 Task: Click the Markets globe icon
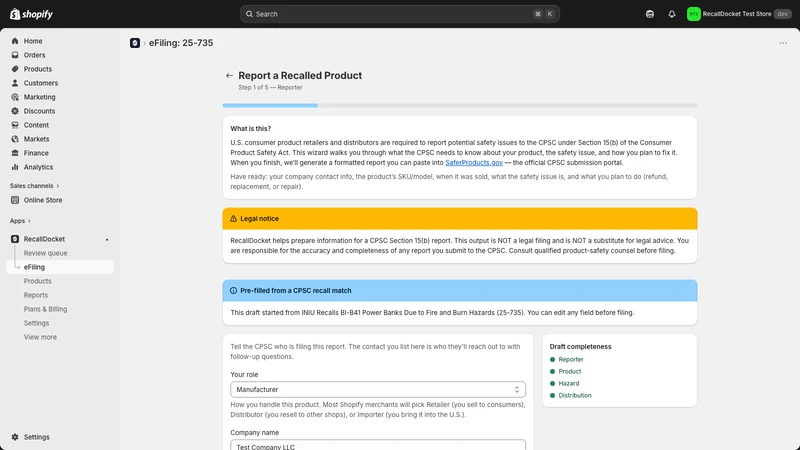pyautogui.click(x=15, y=139)
